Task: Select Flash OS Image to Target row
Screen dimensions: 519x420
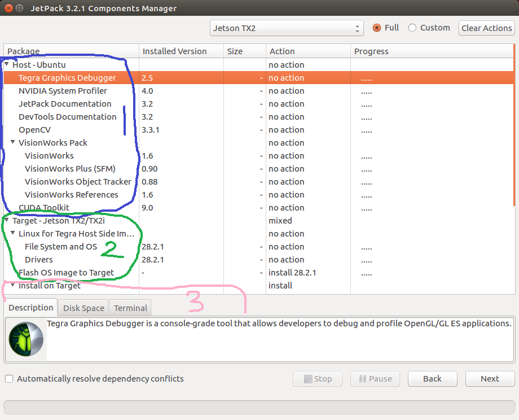Action: click(x=258, y=273)
